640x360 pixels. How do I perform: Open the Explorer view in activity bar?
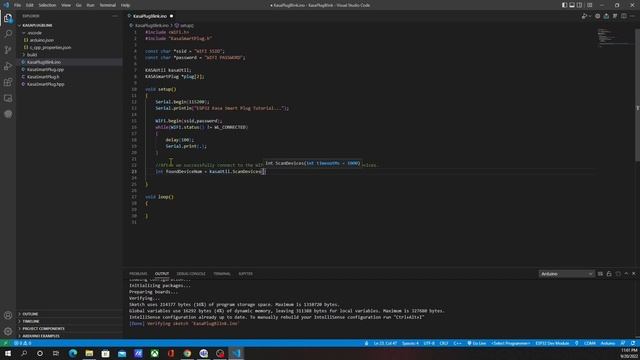(x=8, y=18)
